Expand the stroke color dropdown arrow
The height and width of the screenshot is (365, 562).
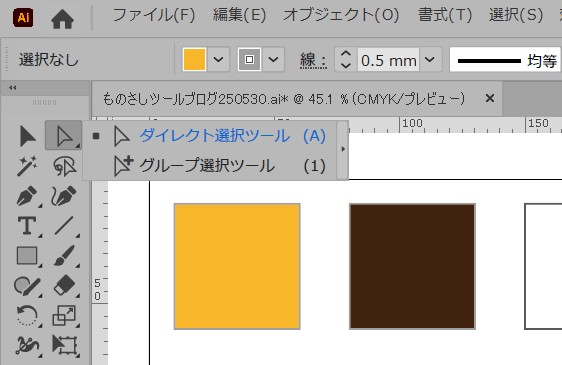pos(273,60)
